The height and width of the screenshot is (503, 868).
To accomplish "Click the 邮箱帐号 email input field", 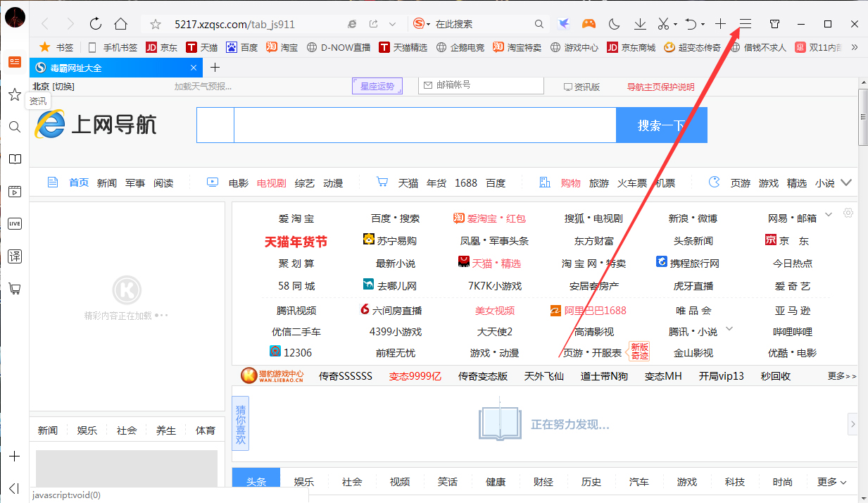I will 481,85.
